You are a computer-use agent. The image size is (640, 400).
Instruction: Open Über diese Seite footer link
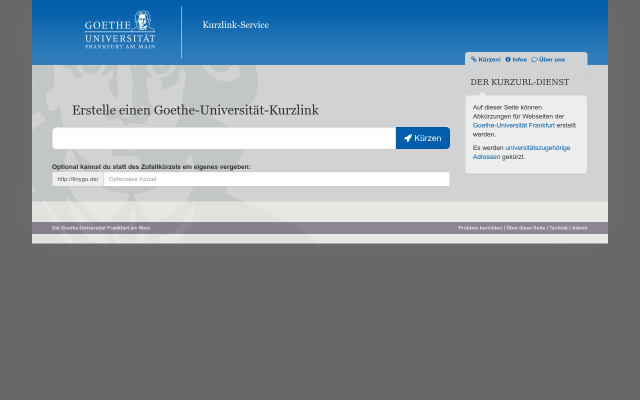pos(526,228)
